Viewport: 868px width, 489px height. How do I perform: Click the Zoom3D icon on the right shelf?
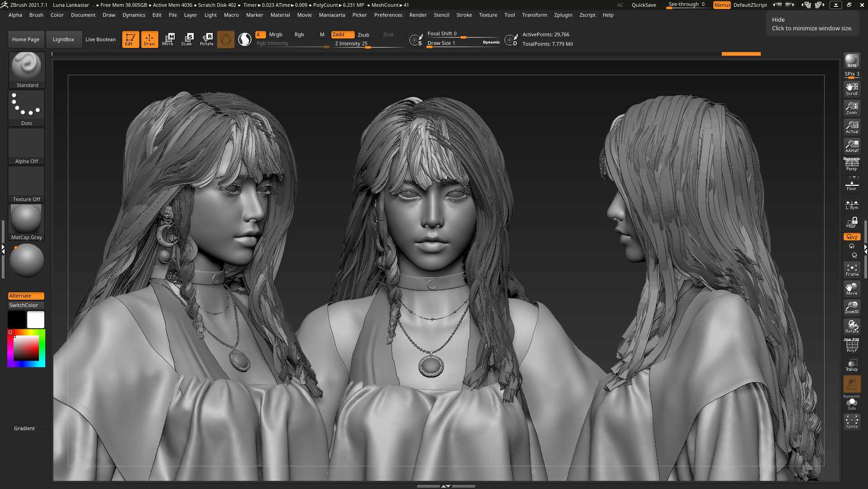coord(852,308)
